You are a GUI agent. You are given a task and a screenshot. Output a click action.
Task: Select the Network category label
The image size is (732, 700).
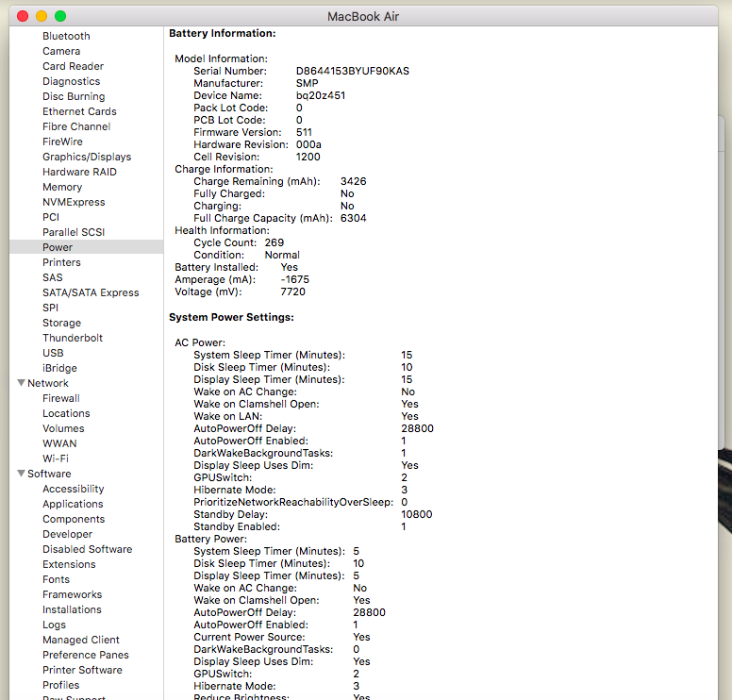(x=48, y=383)
